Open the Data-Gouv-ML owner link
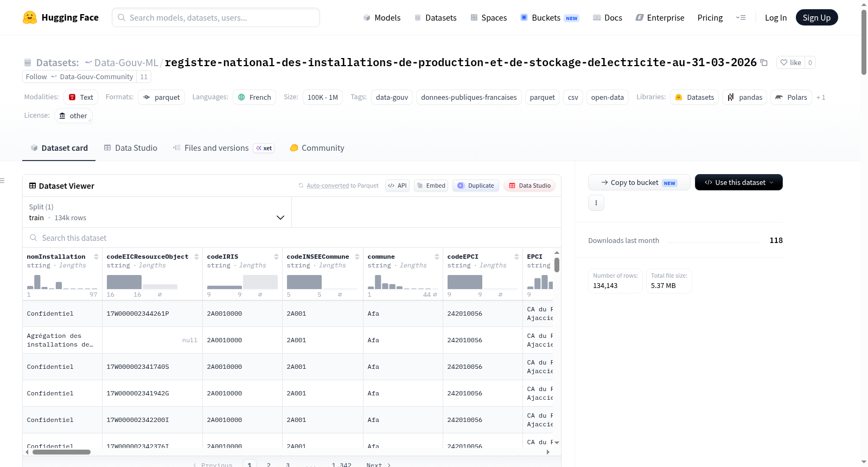The image size is (868, 467). pos(126,62)
